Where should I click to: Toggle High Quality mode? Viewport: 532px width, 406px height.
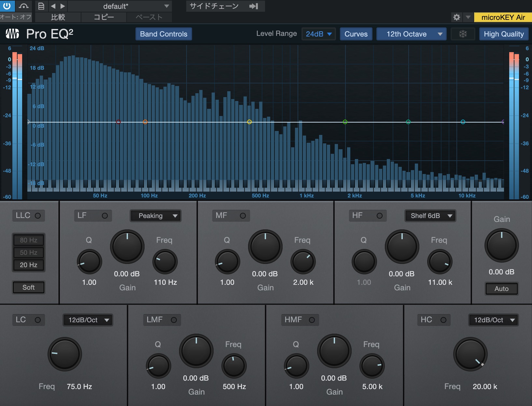coord(504,34)
